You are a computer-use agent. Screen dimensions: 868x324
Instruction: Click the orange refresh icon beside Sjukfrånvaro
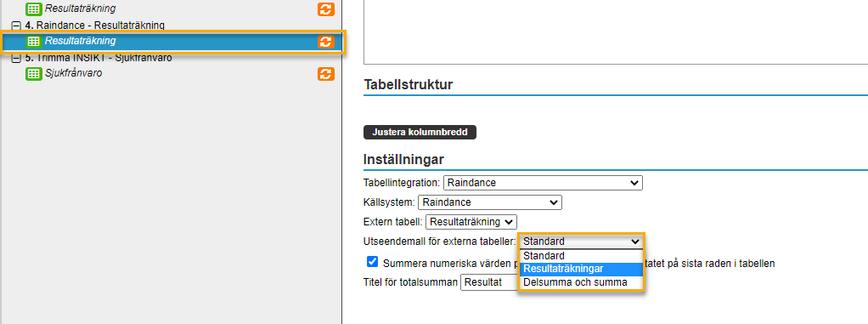pos(326,74)
